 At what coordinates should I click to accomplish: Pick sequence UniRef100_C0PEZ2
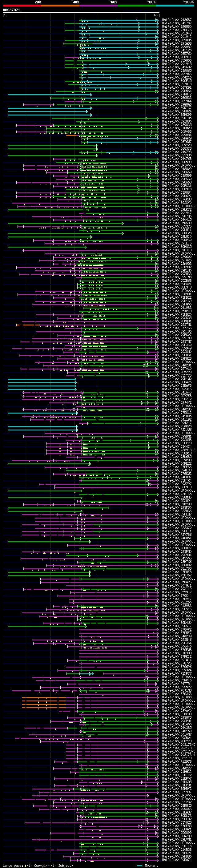(x=177, y=463)
